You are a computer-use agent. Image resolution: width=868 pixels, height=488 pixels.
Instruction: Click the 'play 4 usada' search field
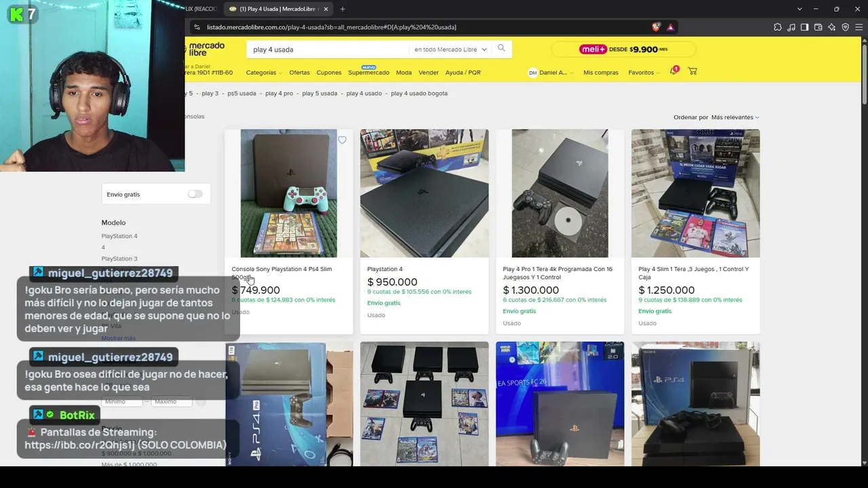pos(328,49)
